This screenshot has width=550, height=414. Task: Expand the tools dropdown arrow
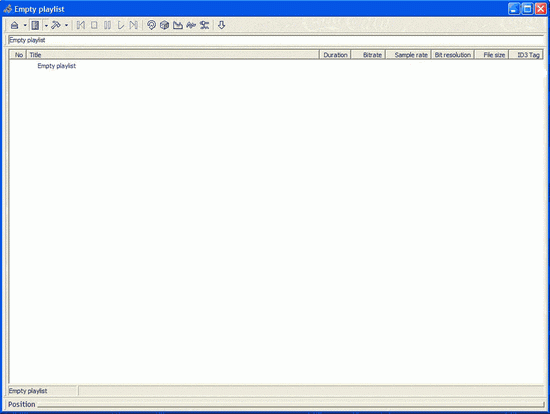coord(66,25)
